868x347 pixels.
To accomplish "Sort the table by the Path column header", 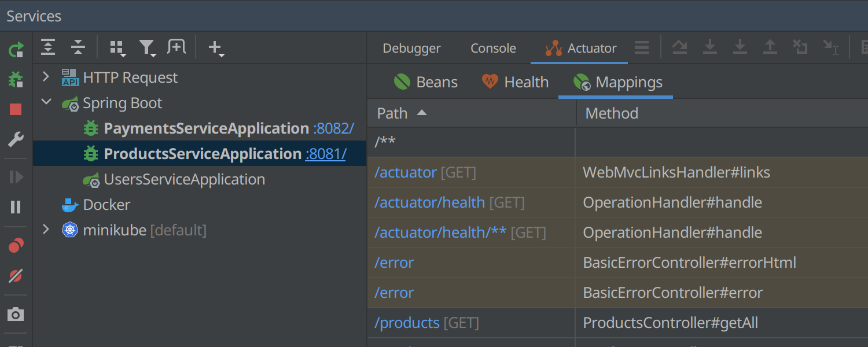I will pyautogui.click(x=472, y=113).
